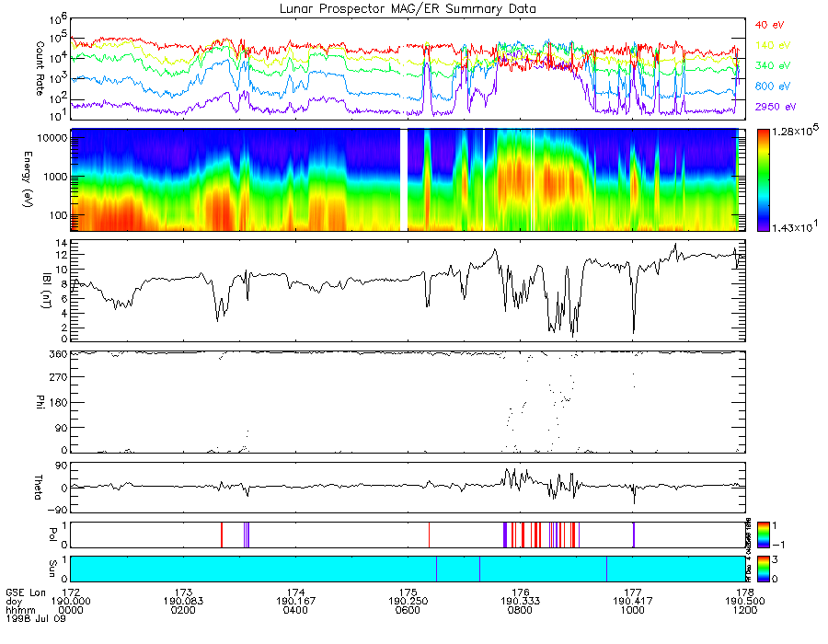This screenshot has height=644, width=828.
Task: Click the '1.28x10^5' color bar maximum value
Action: click(795, 131)
